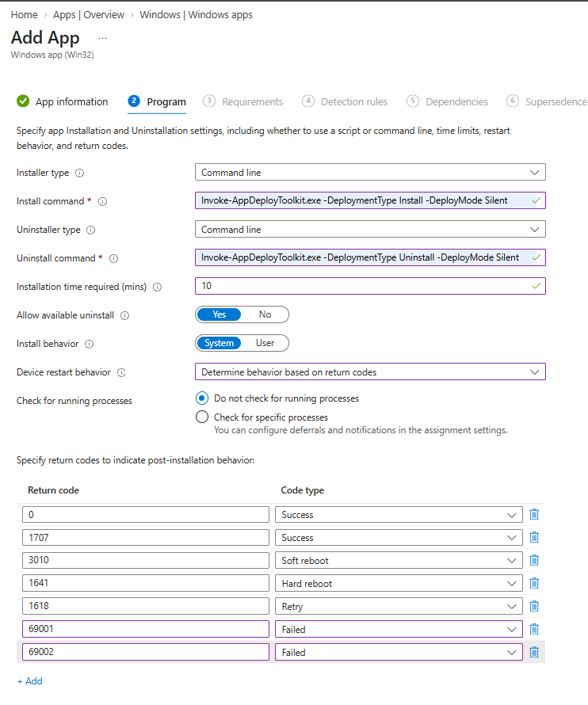This screenshot has height=705, width=588.
Task: Show info tooltip for Install command
Action: click(102, 201)
